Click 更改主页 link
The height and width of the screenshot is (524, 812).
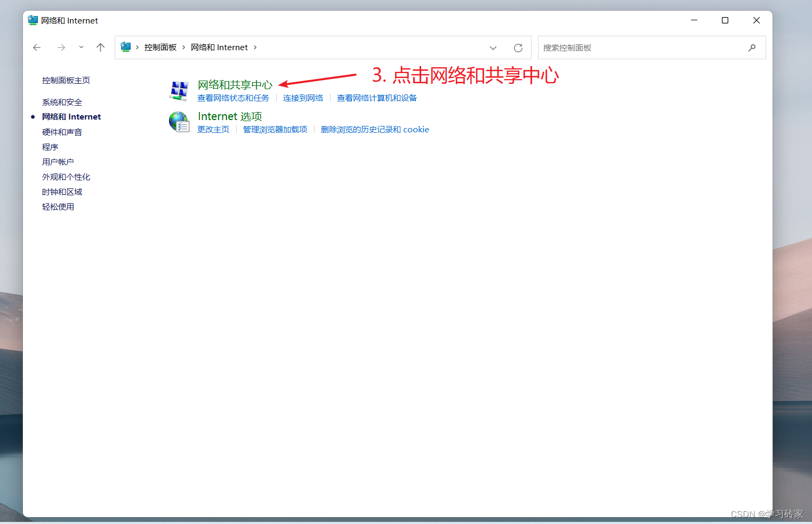[213, 130]
